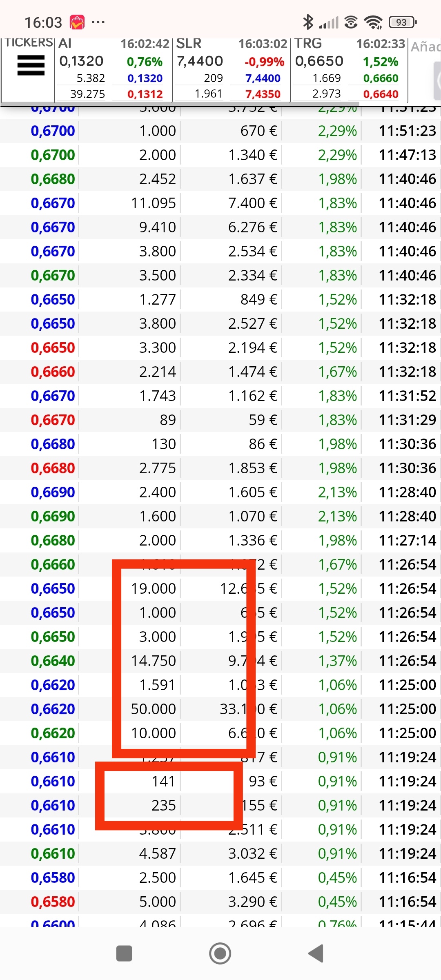Select the volume cell 2.775

[x=158, y=468]
